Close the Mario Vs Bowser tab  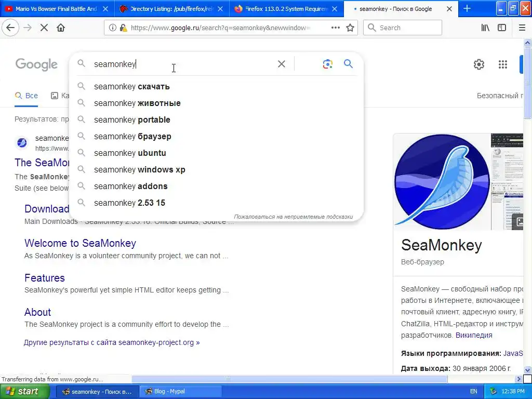(105, 9)
